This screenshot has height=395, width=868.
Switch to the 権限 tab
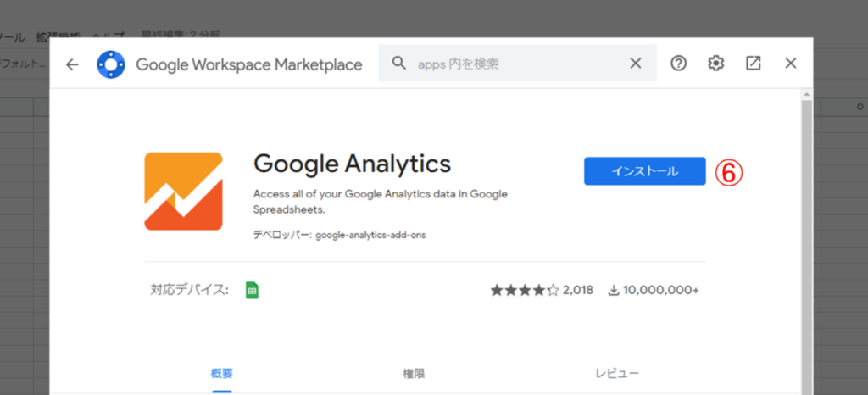pos(414,373)
